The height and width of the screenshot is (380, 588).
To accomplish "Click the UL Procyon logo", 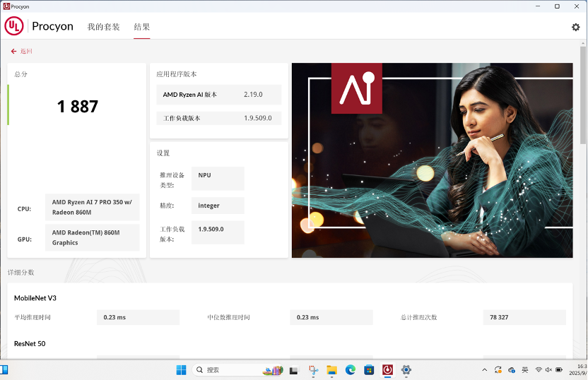I will pyautogui.click(x=40, y=26).
